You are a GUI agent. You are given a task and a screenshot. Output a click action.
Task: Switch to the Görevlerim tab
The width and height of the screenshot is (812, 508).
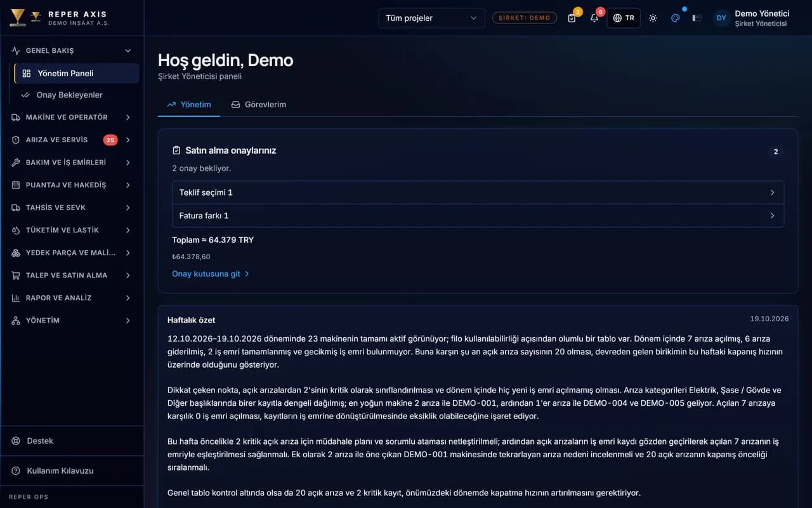point(259,104)
